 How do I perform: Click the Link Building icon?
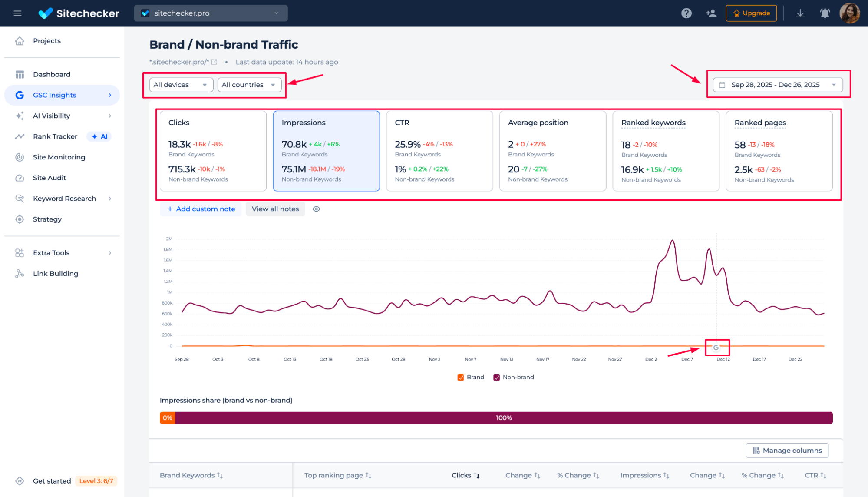coord(20,273)
